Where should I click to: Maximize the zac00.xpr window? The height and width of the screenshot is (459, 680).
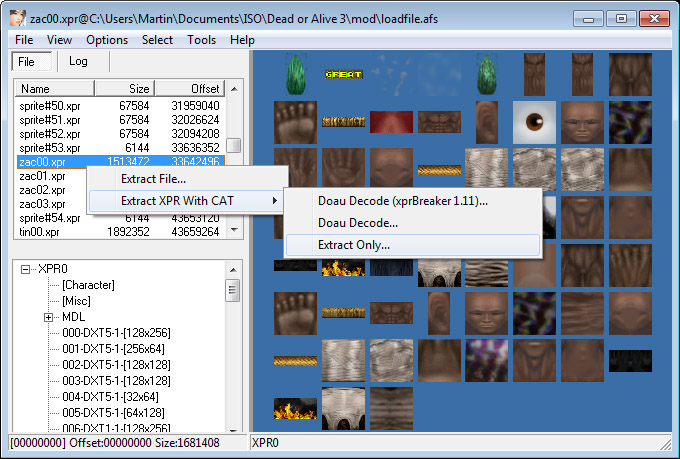621,19
